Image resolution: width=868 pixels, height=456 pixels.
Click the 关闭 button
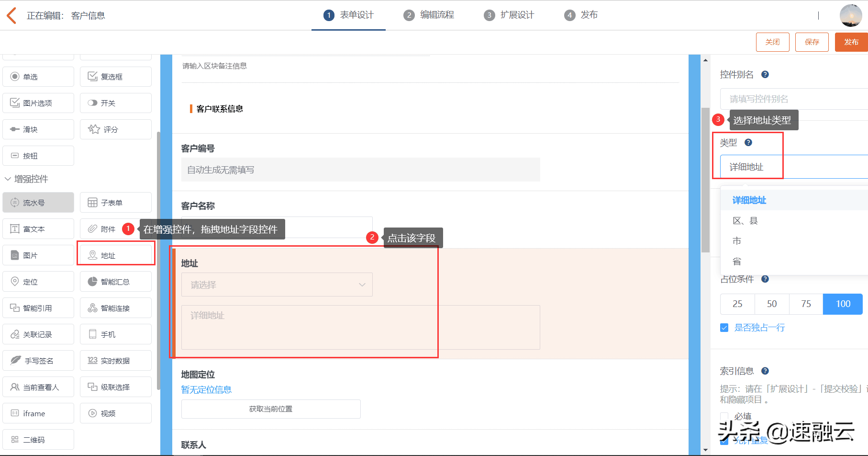[x=773, y=42]
